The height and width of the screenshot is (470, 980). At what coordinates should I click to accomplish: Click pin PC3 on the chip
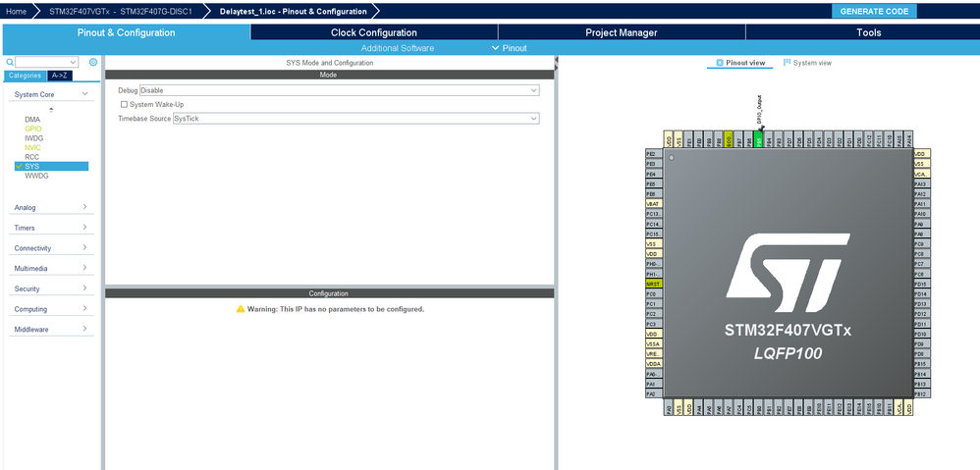654,324
